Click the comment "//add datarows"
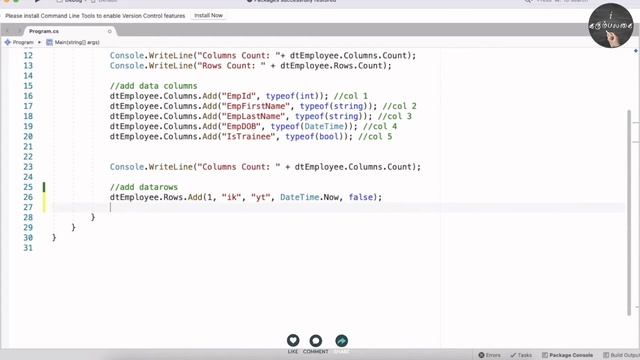Screen dimensions: 640x360 [x=144, y=187]
